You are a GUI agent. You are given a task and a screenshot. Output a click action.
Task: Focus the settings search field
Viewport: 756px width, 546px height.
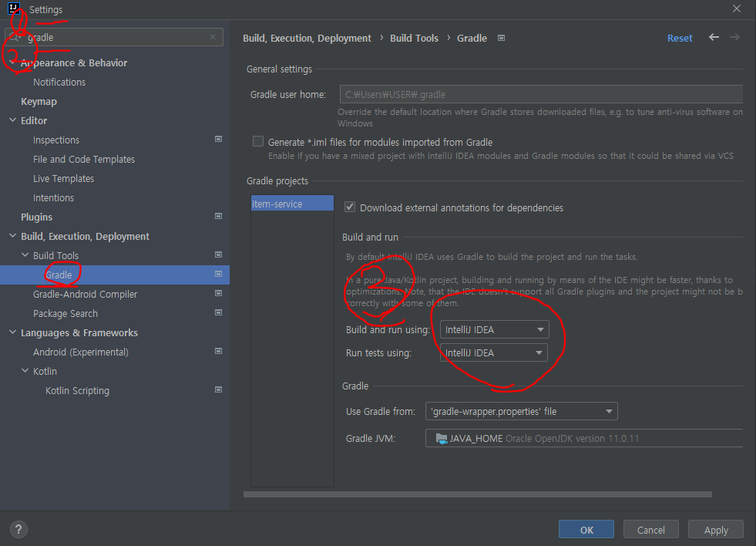(x=114, y=37)
